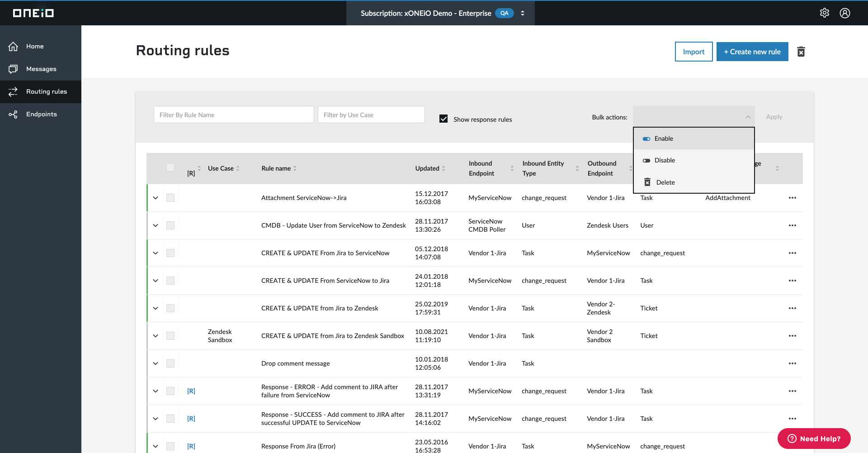Click the Import button

pos(694,52)
